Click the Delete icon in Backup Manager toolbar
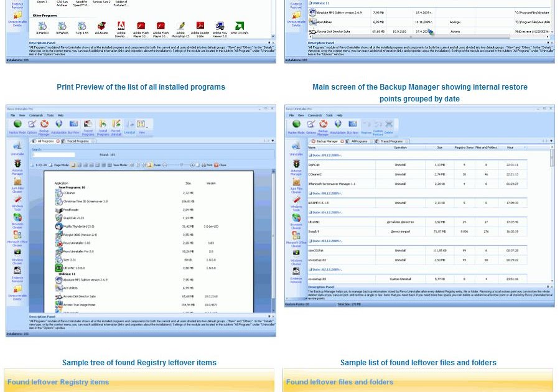This screenshot has height=392, width=560. [389, 127]
